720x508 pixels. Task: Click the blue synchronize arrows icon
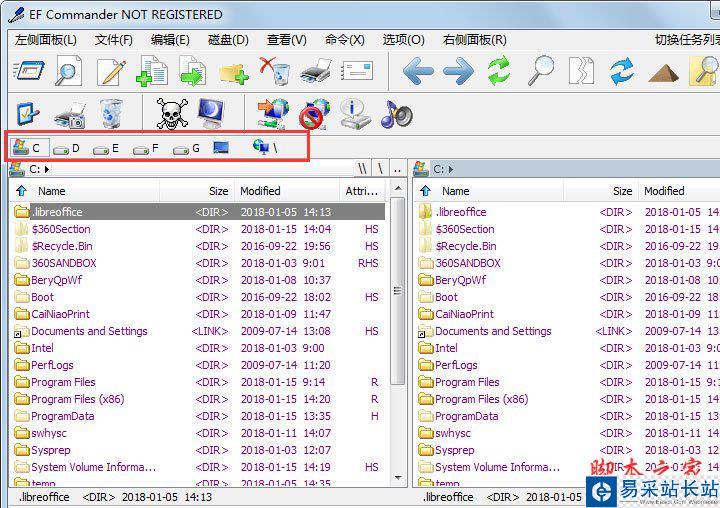[x=622, y=71]
